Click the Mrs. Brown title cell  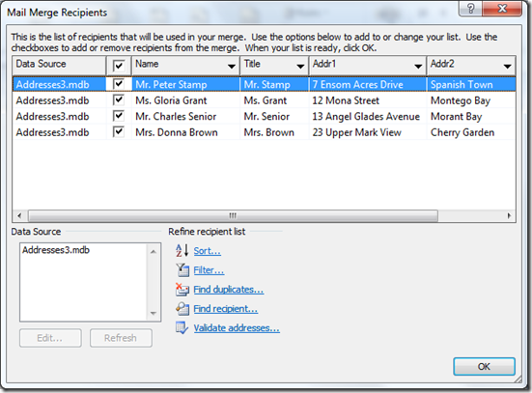274,132
